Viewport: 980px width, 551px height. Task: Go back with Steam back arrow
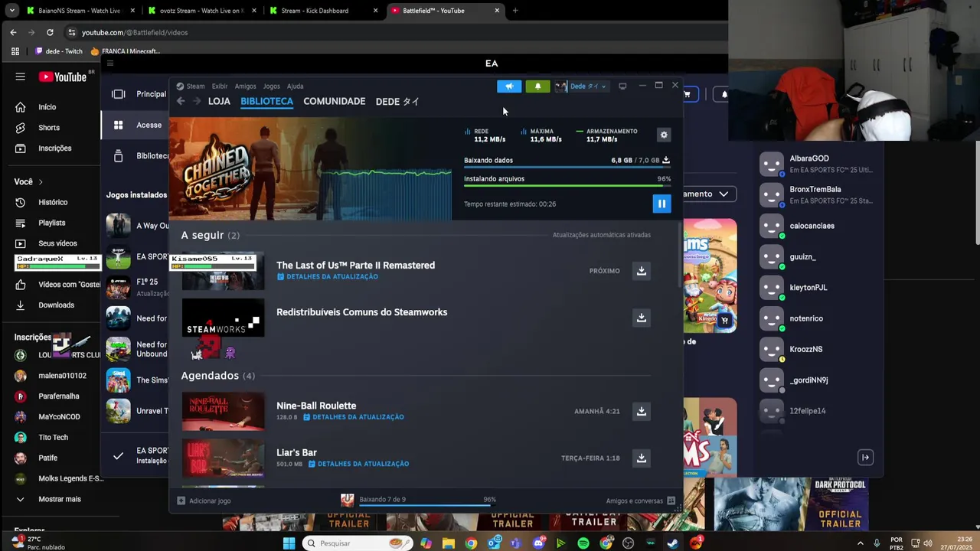(181, 101)
